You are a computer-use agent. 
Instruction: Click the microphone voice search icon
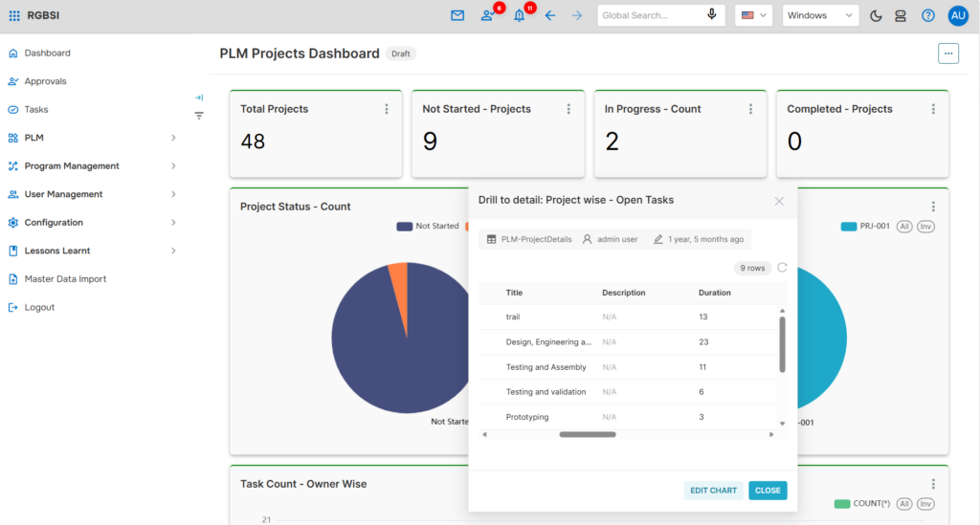711,15
